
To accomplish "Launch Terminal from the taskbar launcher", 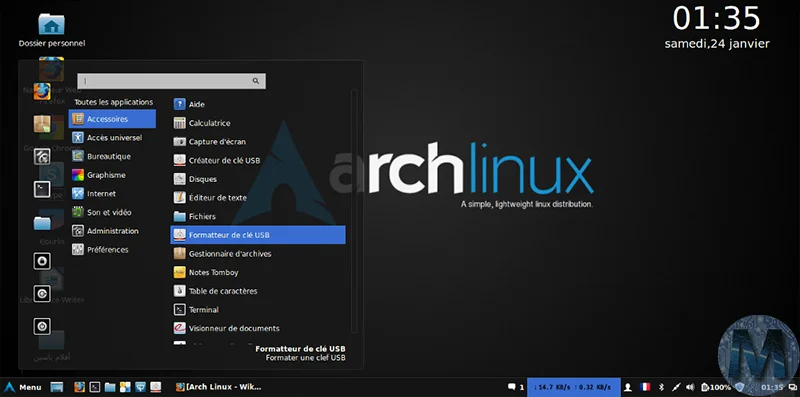I will 94,387.
